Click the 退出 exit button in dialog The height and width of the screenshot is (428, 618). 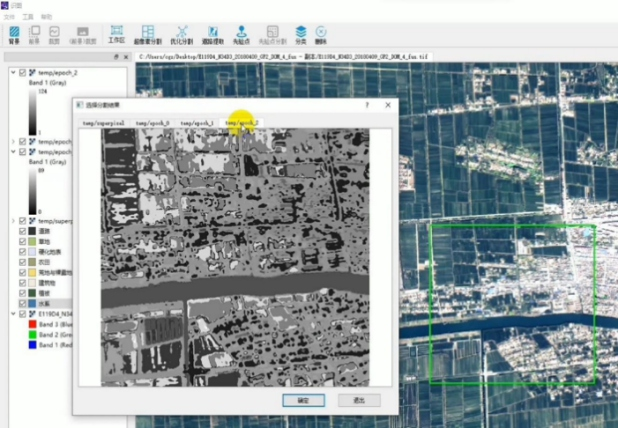358,399
